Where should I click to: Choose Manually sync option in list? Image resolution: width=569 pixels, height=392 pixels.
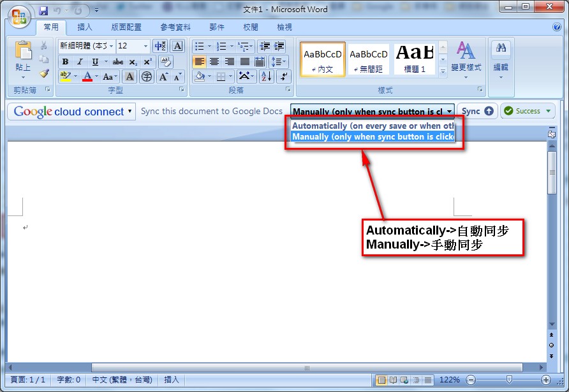[x=373, y=136]
